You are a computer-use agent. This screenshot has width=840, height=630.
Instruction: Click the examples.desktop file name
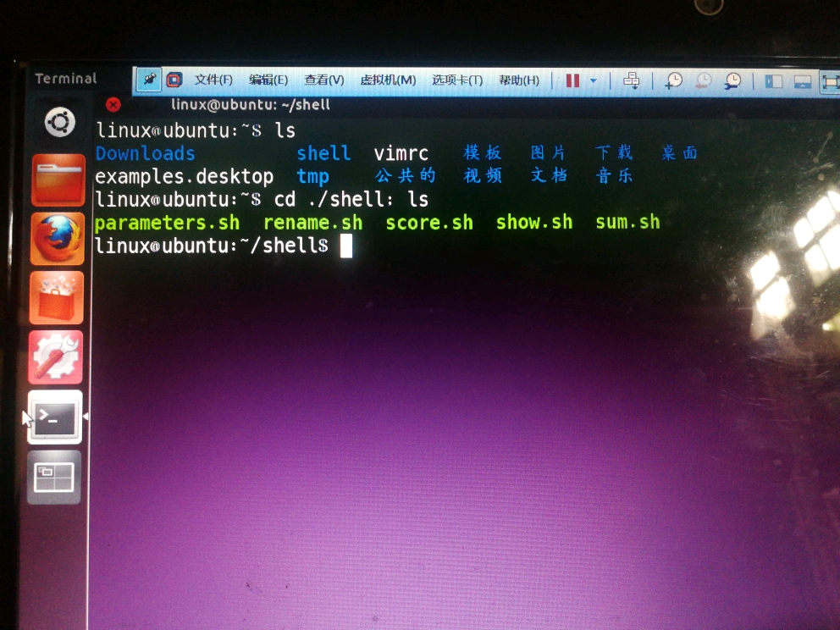pyautogui.click(x=184, y=177)
